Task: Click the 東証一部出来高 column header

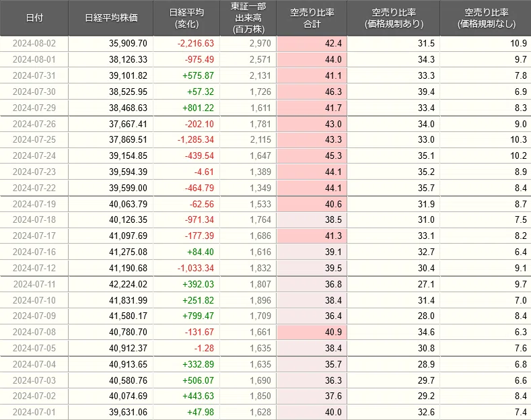Action: coord(248,17)
